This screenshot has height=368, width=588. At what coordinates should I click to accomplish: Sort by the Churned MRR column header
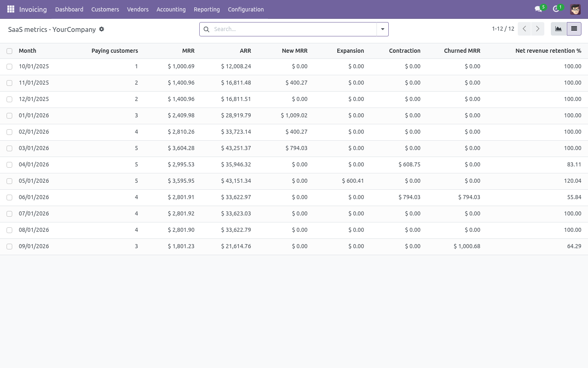point(462,51)
